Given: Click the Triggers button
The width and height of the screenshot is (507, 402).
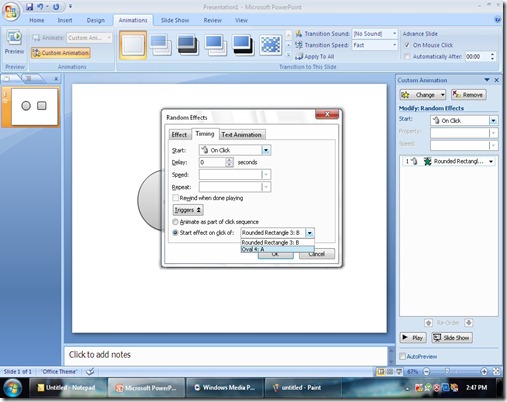Looking at the screenshot, I should point(188,210).
